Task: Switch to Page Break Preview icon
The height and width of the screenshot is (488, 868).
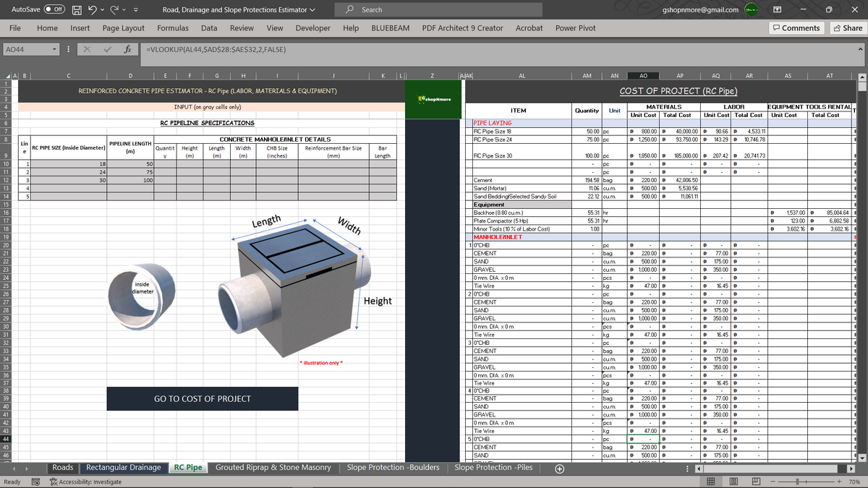Action: [754, 481]
